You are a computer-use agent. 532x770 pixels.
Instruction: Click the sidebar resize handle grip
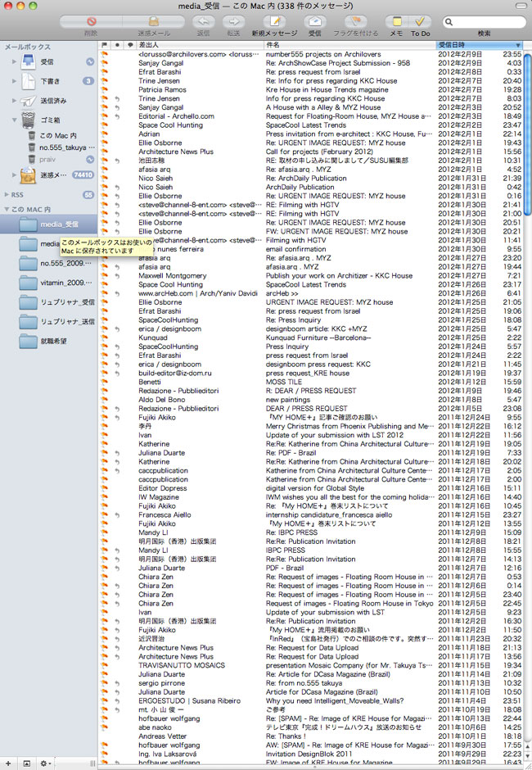(92, 763)
